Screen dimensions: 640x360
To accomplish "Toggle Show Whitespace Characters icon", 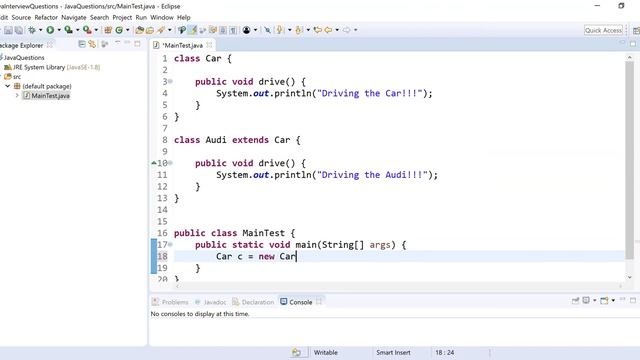I will [233, 30].
